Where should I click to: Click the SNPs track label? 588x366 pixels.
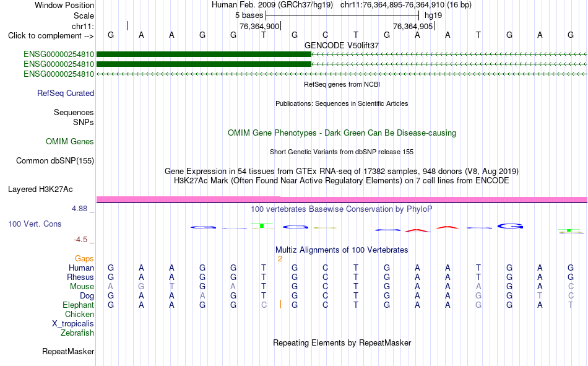click(x=84, y=123)
